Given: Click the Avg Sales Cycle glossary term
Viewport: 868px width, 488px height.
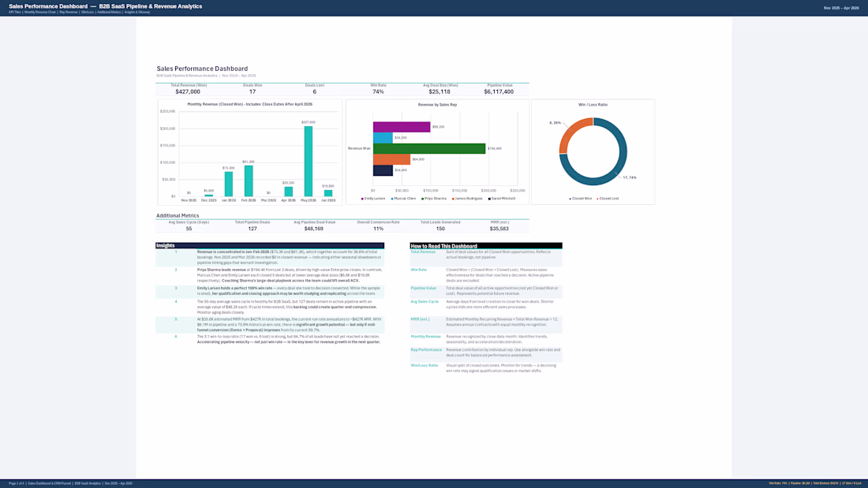Looking at the screenshot, I should tap(425, 301).
